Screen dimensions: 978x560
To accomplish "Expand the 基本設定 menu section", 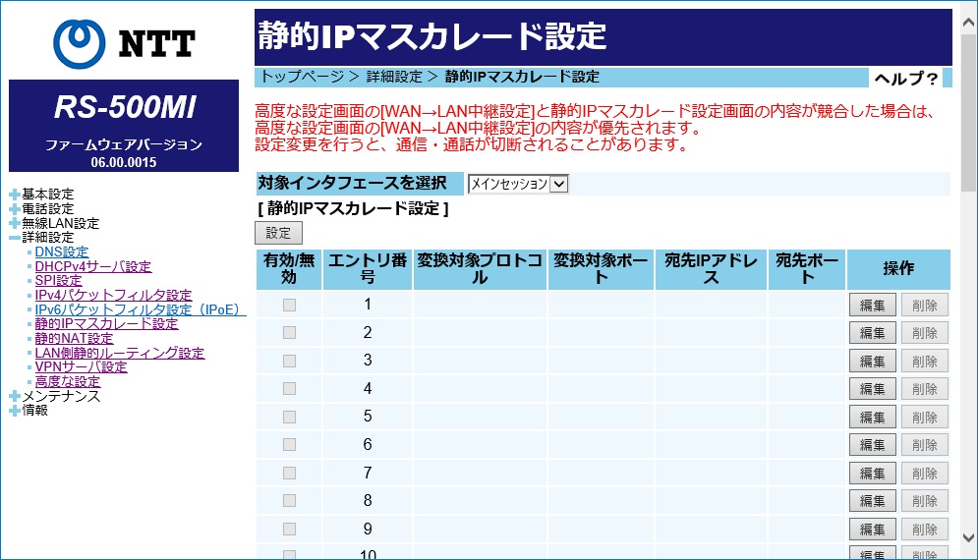I will tap(15, 195).
